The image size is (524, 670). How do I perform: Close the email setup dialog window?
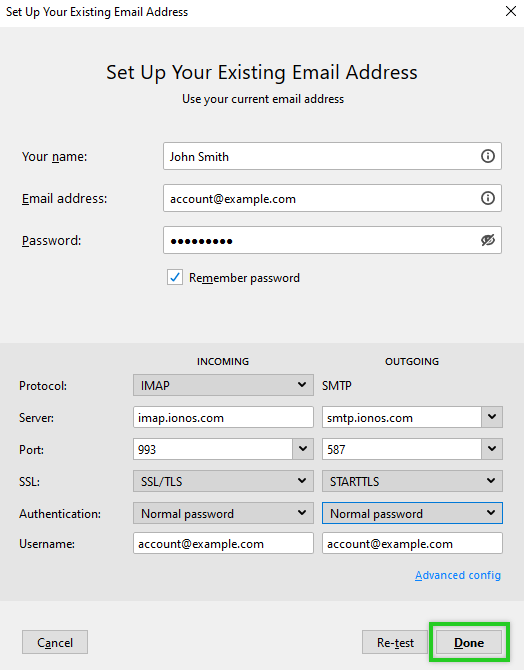511,11
